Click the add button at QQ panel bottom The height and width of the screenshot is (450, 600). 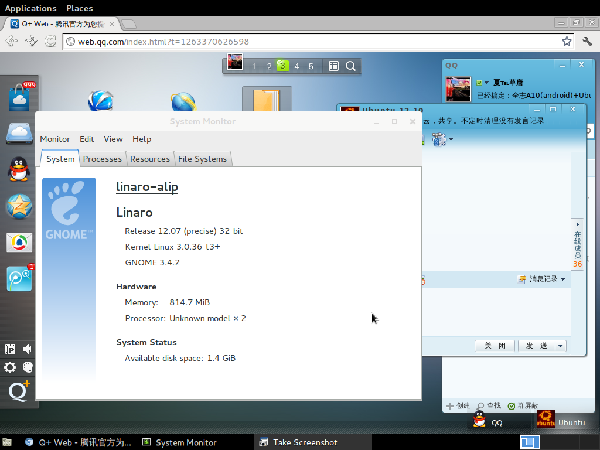(x=458, y=406)
